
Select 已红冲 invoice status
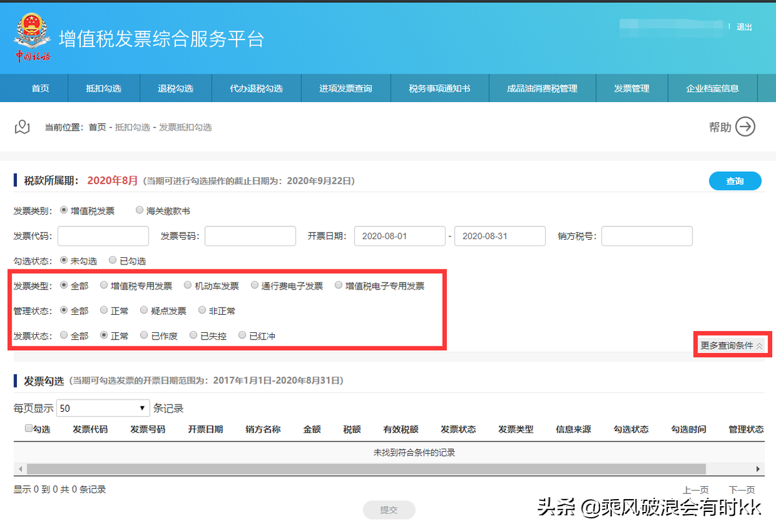pos(242,335)
